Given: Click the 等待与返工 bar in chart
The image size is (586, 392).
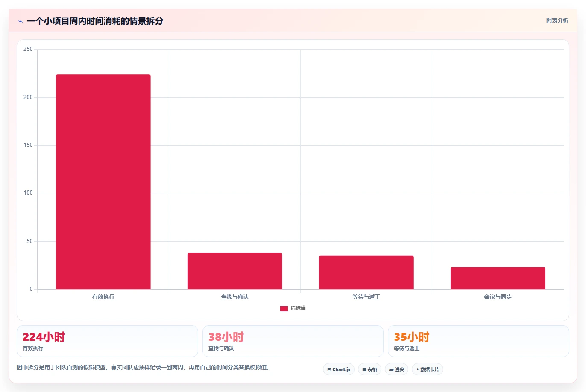Looking at the screenshot, I should tap(366, 272).
